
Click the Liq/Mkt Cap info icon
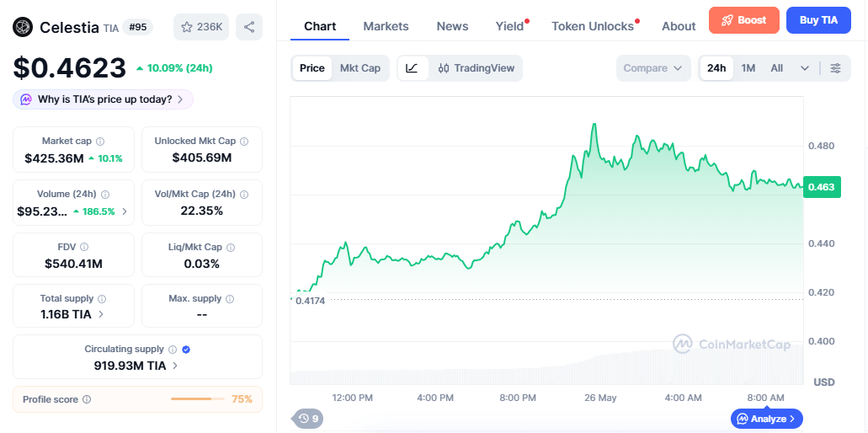coord(231,247)
